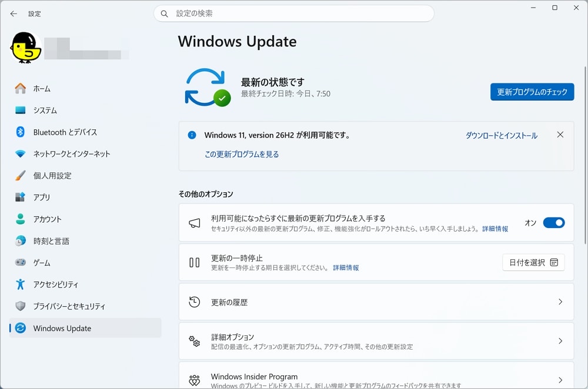Click the Windows Insider Program hearts icon

(194, 380)
